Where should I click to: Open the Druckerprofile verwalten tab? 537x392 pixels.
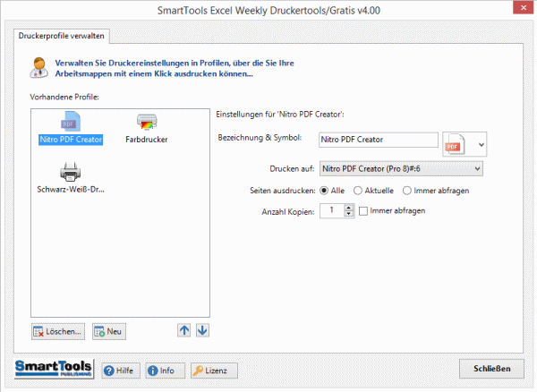pos(61,36)
